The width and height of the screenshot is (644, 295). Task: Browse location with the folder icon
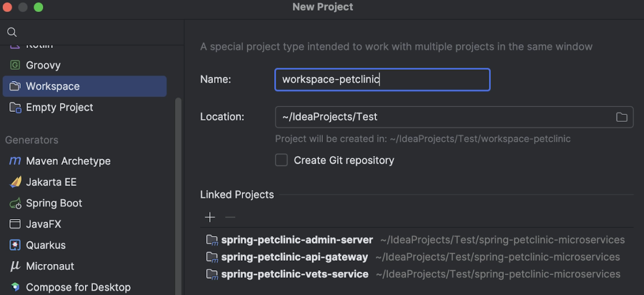click(x=622, y=117)
